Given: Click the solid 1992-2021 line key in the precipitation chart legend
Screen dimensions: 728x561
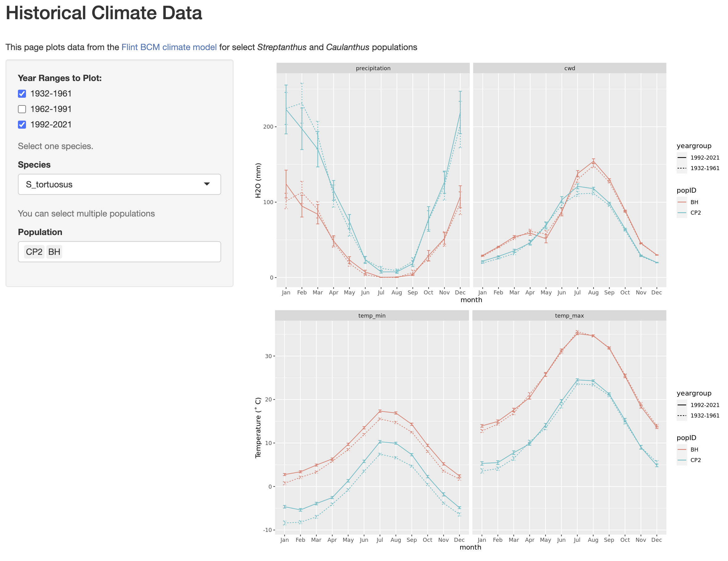Looking at the screenshot, I should 682,158.
